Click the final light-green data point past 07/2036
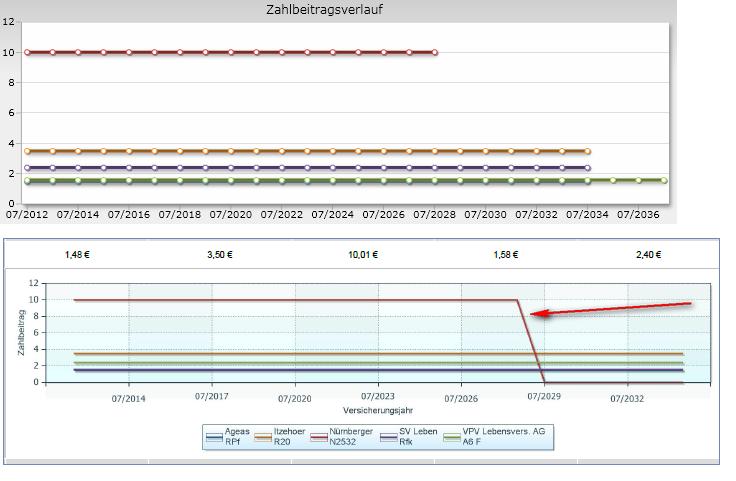The height and width of the screenshot is (481, 736). (664, 180)
